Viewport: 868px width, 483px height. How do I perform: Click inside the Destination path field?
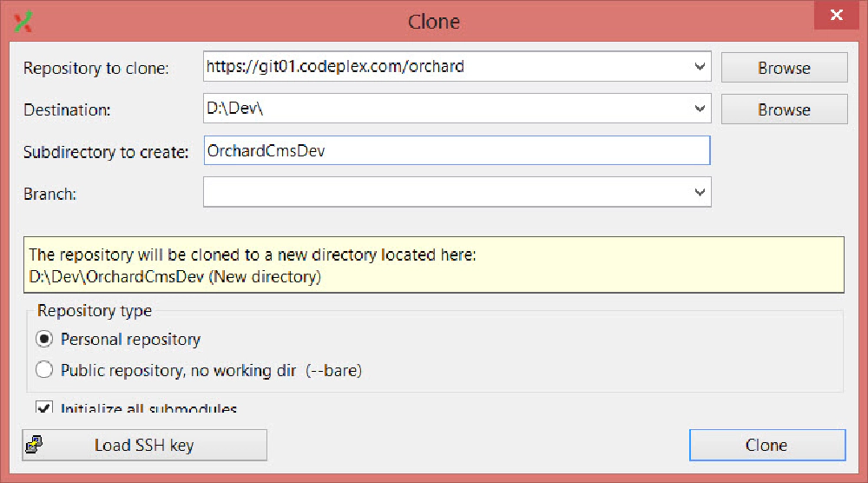point(447,108)
